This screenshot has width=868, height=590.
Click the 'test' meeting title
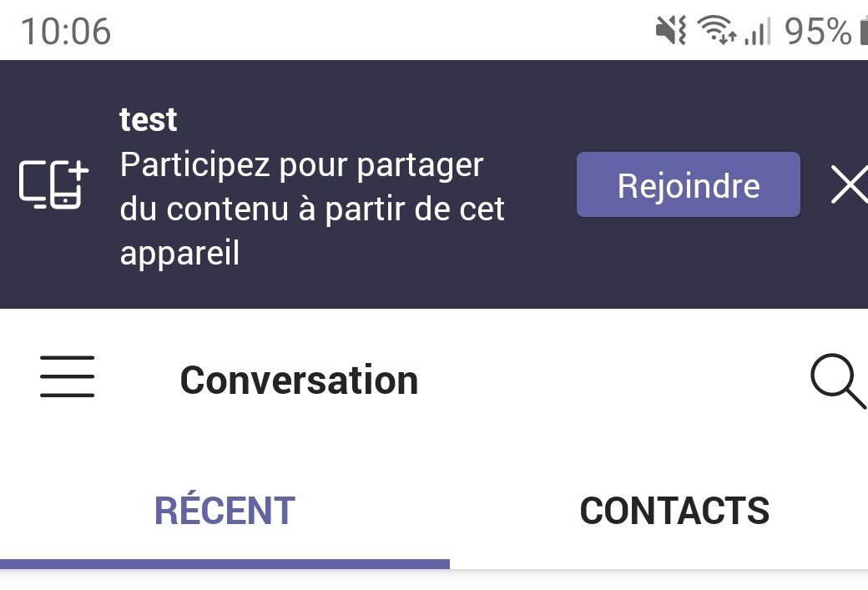pyautogui.click(x=149, y=119)
